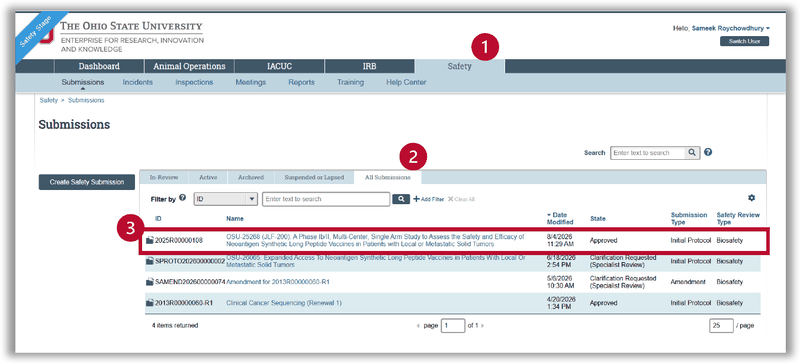Switch to Suspended or Lapsed tab
This screenshot has height=364, width=800.
pyautogui.click(x=314, y=177)
